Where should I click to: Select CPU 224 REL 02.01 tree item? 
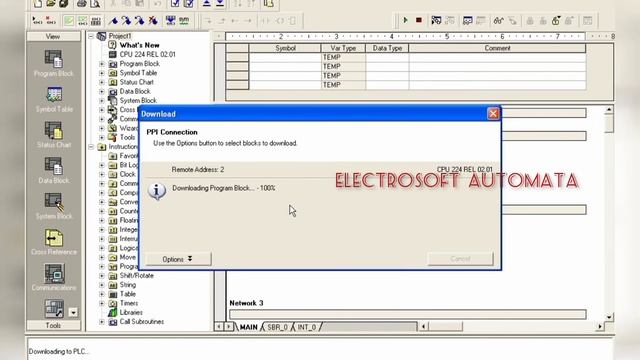click(x=147, y=54)
